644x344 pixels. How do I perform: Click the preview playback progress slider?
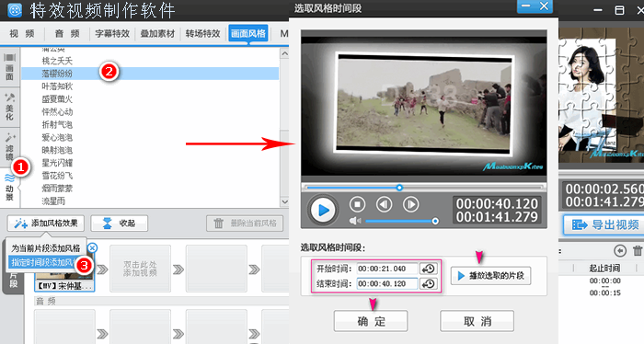tap(423, 188)
